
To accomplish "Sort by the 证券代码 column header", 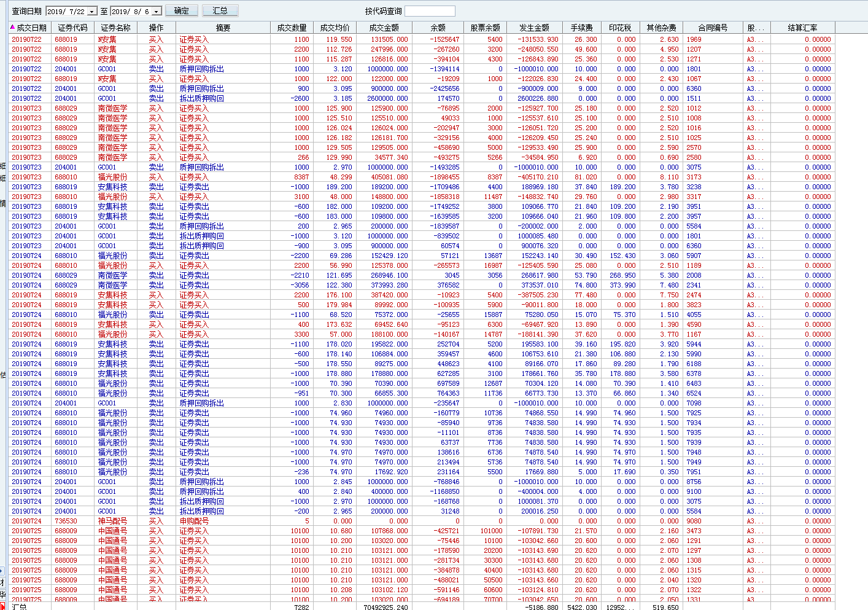I will tap(72, 28).
